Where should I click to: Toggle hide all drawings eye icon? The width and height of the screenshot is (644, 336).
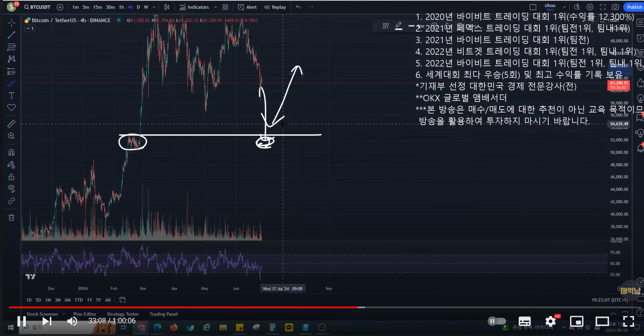11,189
